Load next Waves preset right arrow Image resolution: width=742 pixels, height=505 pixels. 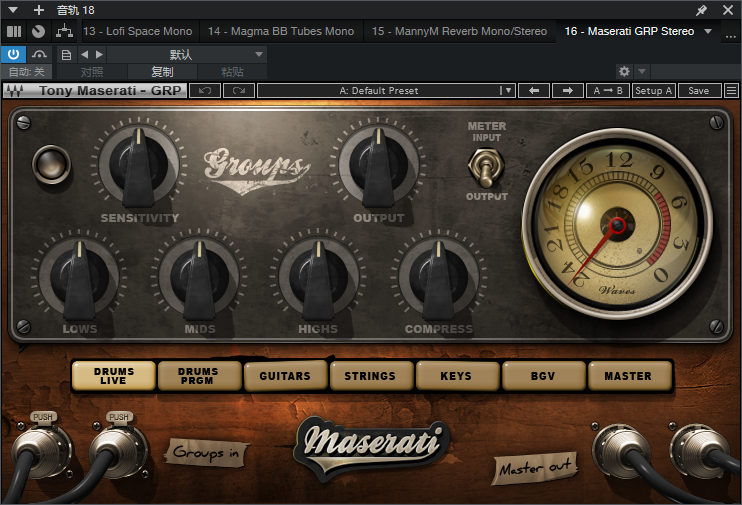point(567,90)
